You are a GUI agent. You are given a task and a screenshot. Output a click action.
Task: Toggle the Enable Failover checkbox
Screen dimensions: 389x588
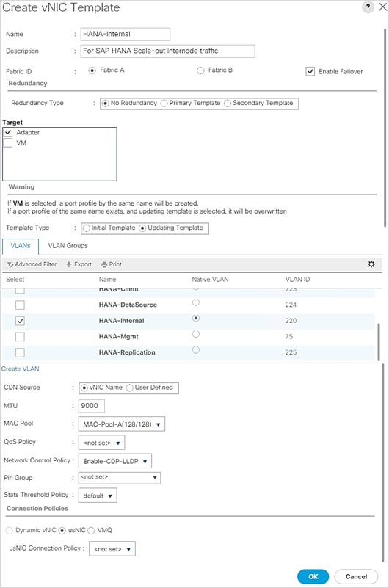[x=310, y=71]
